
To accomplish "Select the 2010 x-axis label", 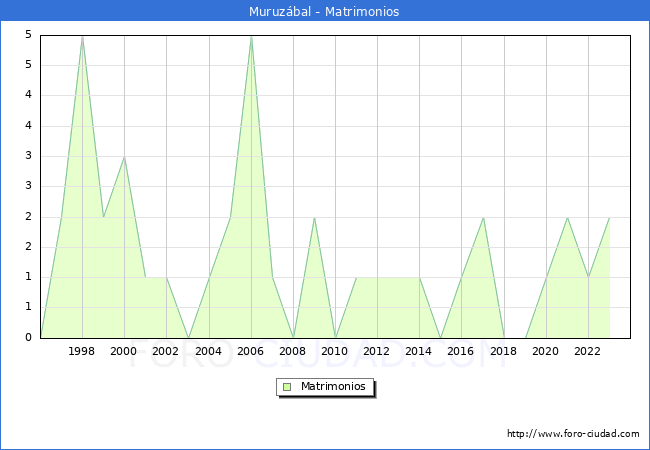I will tap(335, 351).
